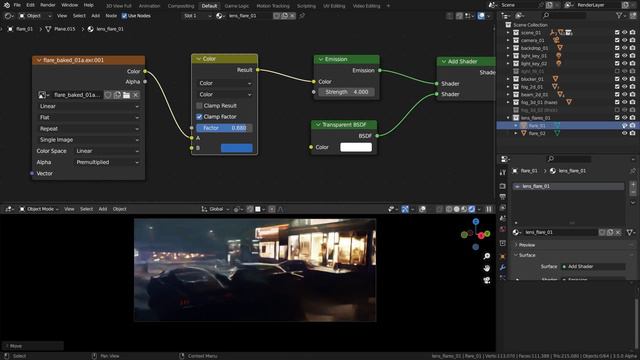Hide the backdrop_01 collection in viewport

point(624,48)
